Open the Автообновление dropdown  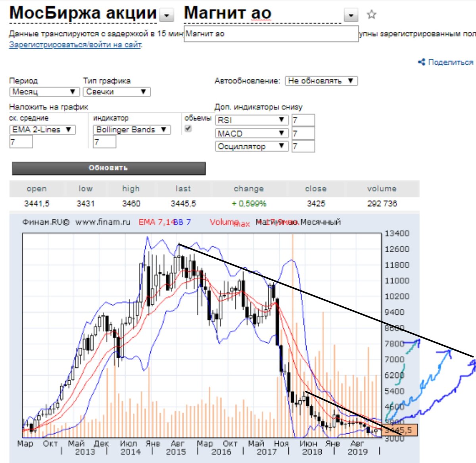pyautogui.click(x=321, y=81)
